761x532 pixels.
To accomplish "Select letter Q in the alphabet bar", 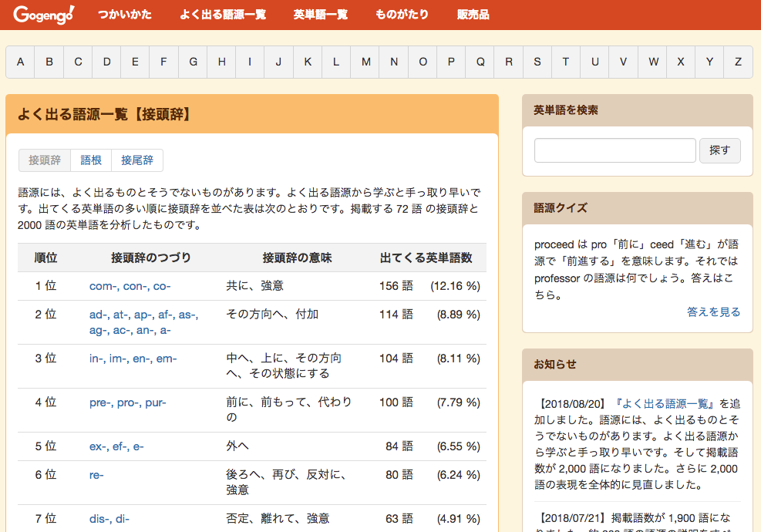I will pyautogui.click(x=480, y=62).
